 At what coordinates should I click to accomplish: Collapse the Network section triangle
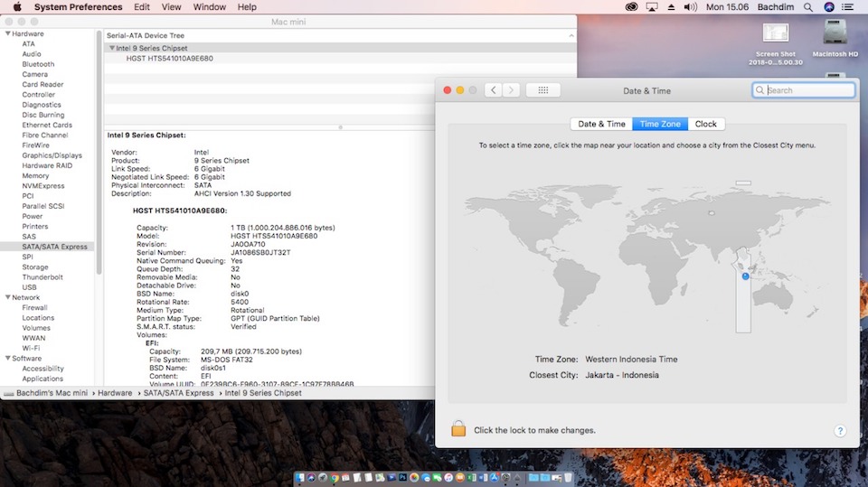[8, 297]
